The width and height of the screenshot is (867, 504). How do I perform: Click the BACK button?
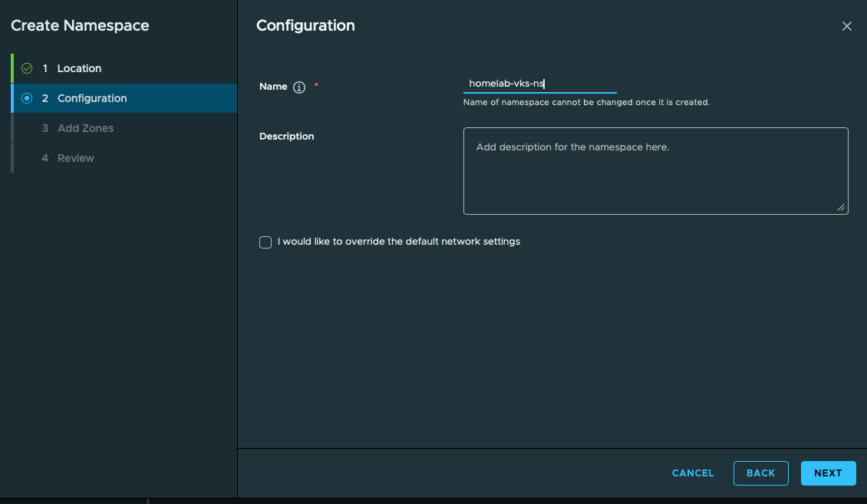[761, 473]
